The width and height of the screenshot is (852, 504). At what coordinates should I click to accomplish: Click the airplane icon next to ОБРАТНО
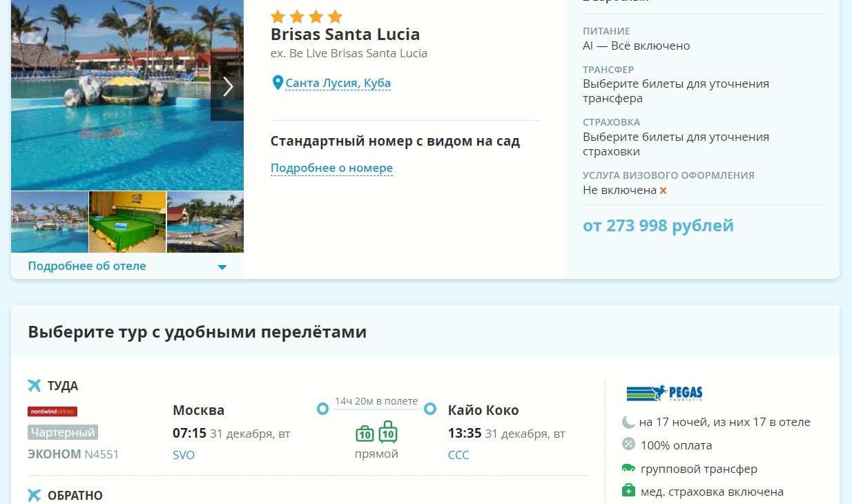pyautogui.click(x=35, y=495)
